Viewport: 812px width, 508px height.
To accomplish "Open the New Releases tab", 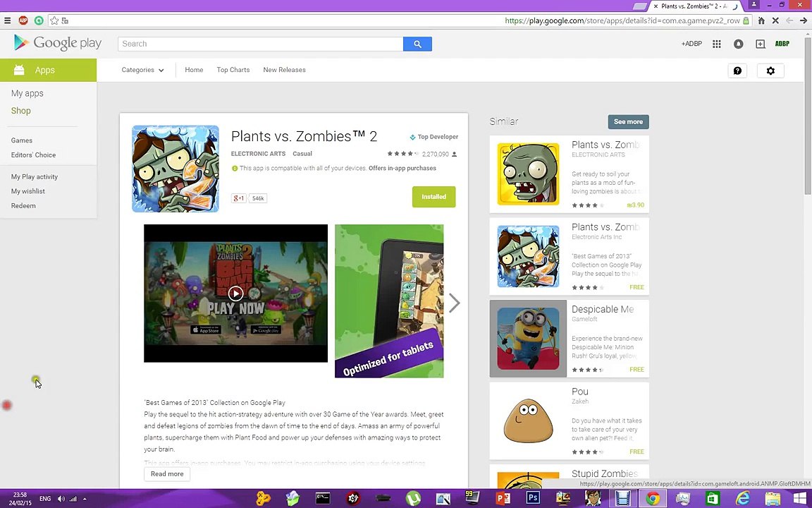I will click(x=284, y=70).
